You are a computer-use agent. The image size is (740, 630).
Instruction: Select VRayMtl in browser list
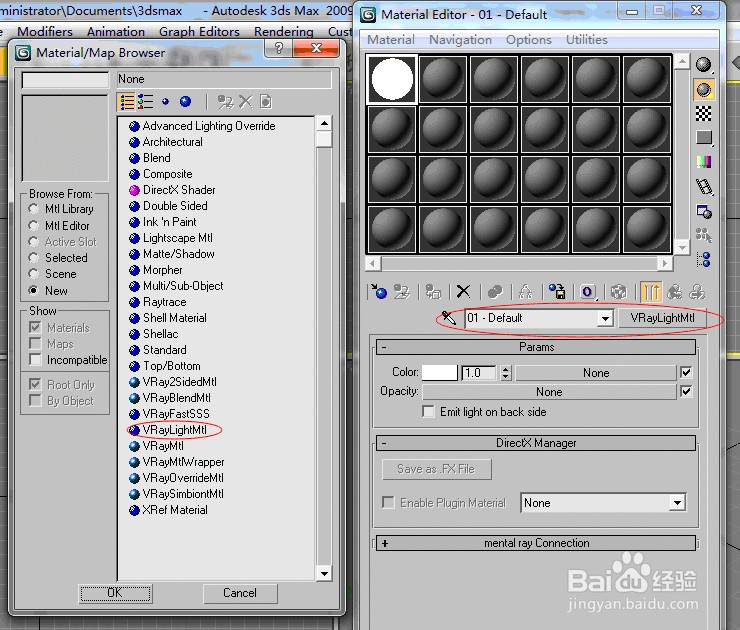163,446
